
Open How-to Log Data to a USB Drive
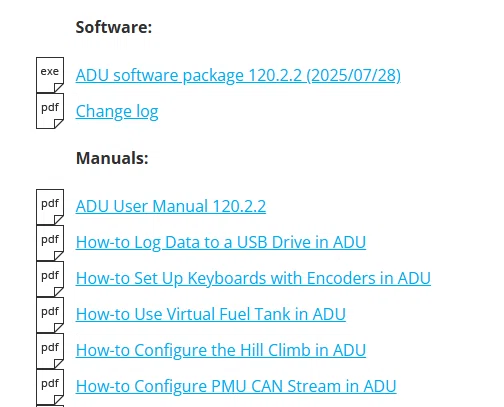click(x=221, y=242)
